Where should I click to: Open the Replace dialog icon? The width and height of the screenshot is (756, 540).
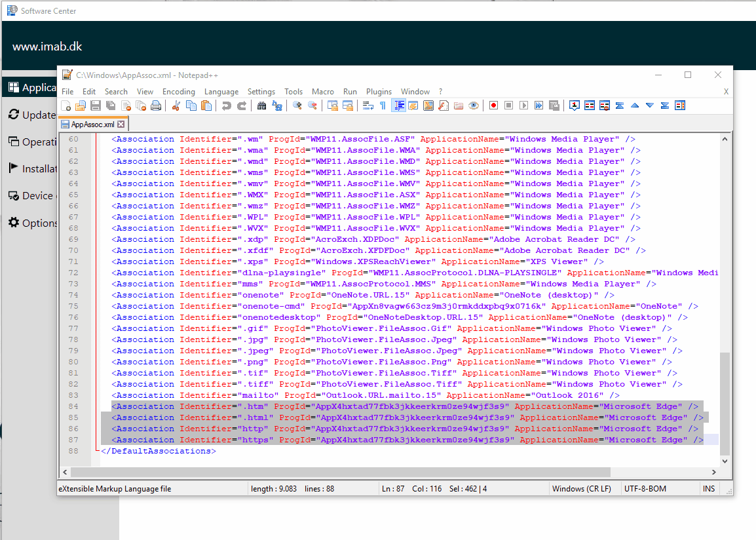pyautogui.click(x=276, y=106)
